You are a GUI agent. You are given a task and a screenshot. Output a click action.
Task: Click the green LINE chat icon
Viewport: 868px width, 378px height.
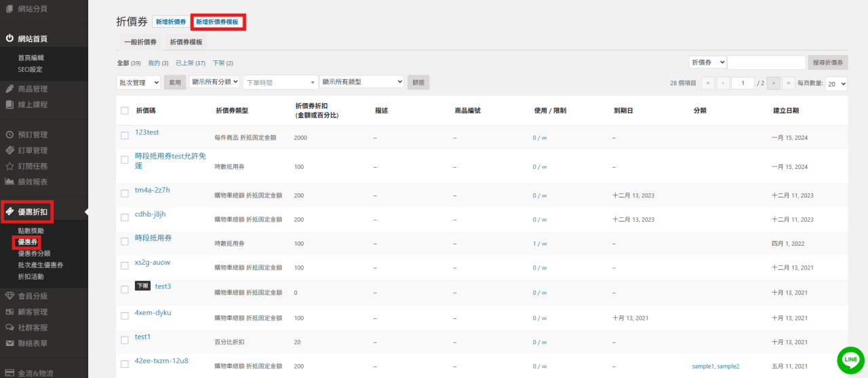point(850,360)
